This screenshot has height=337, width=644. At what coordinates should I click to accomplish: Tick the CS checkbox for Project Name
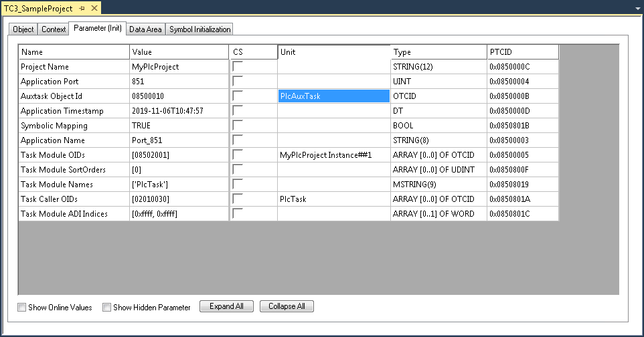click(x=238, y=66)
